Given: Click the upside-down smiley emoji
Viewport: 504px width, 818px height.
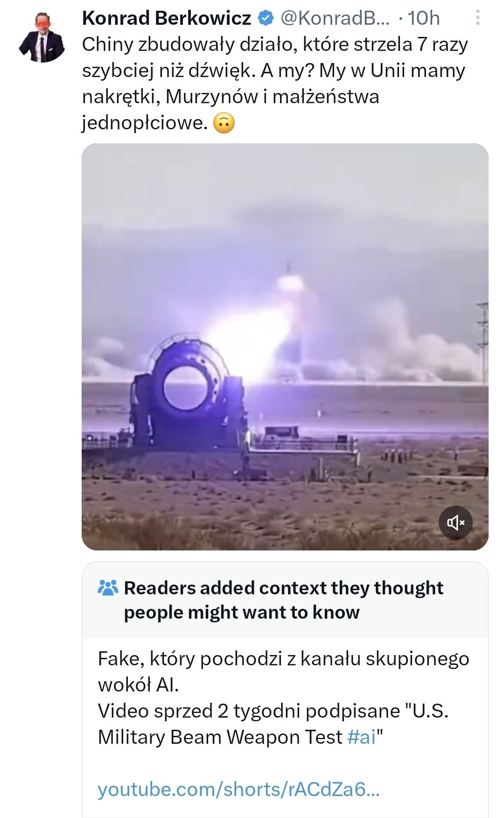Looking at the screenshot, I should tap(224, 123).
